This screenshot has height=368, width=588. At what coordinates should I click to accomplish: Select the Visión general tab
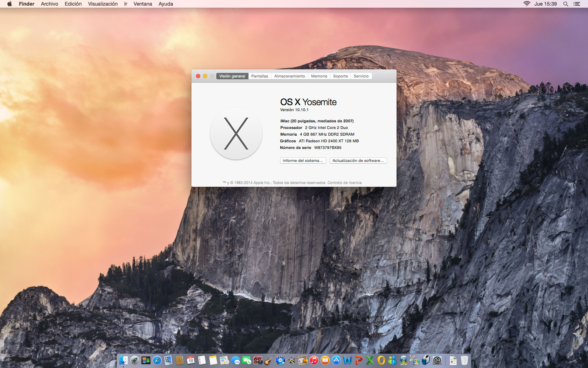click(232, 76)
